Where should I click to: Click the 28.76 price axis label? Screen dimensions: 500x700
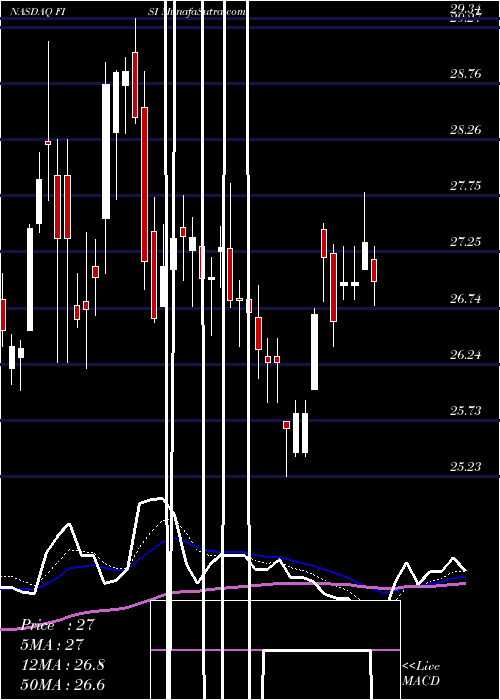(x=465, y=74)
